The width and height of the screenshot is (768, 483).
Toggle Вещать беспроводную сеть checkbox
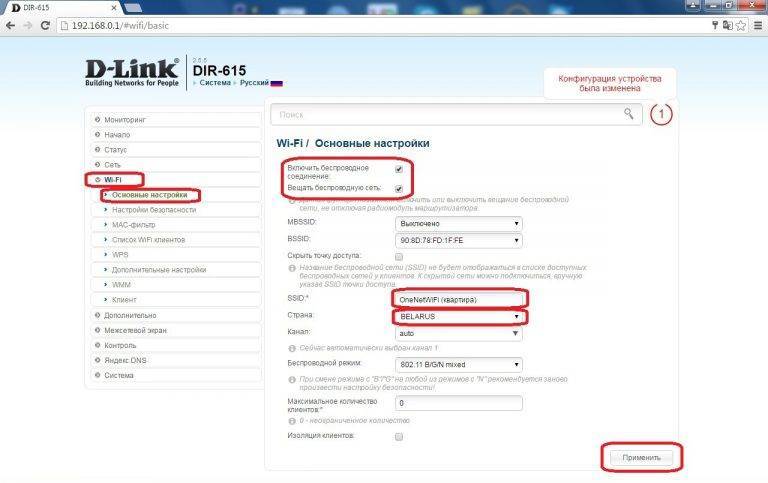point(399,189)
